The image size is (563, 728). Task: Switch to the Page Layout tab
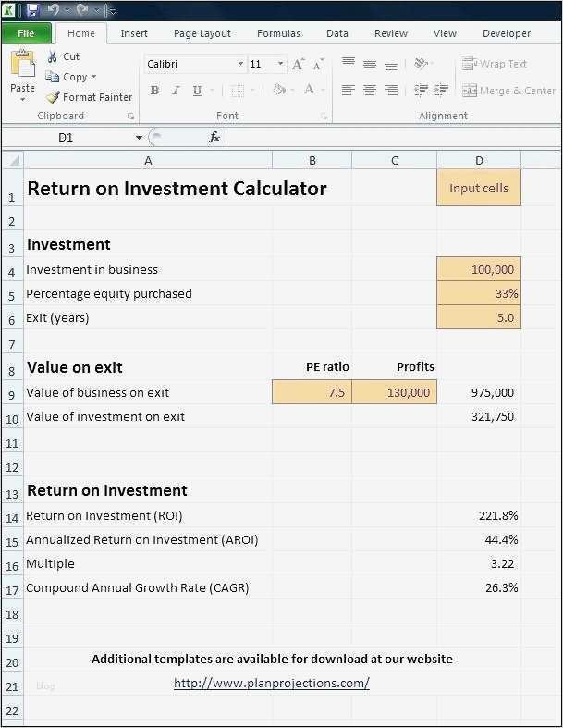click(202, 33)
